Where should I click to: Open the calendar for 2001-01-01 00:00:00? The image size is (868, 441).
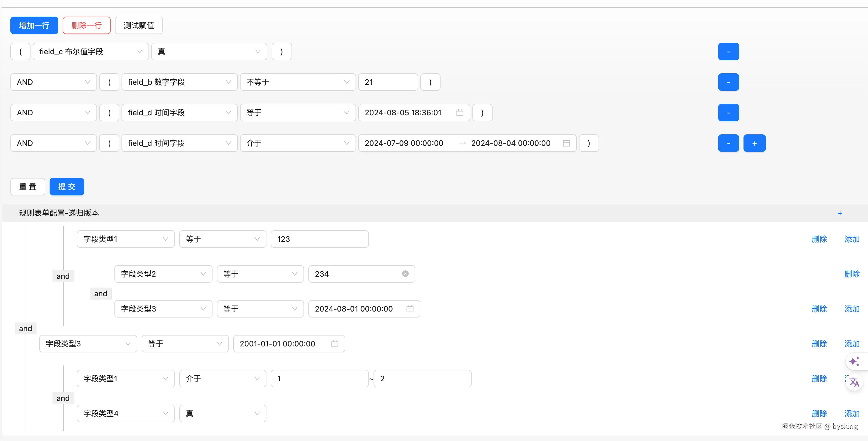(335, 344)
